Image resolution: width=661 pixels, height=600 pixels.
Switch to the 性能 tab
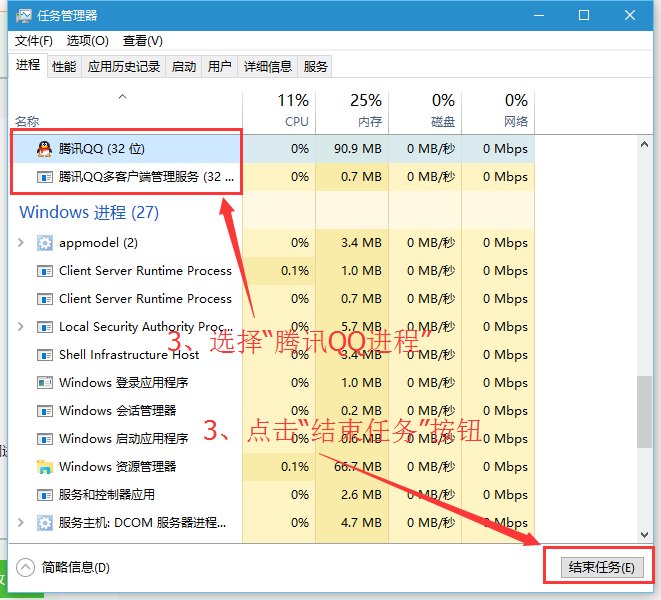pyautogui.click(x=64, y=67)
